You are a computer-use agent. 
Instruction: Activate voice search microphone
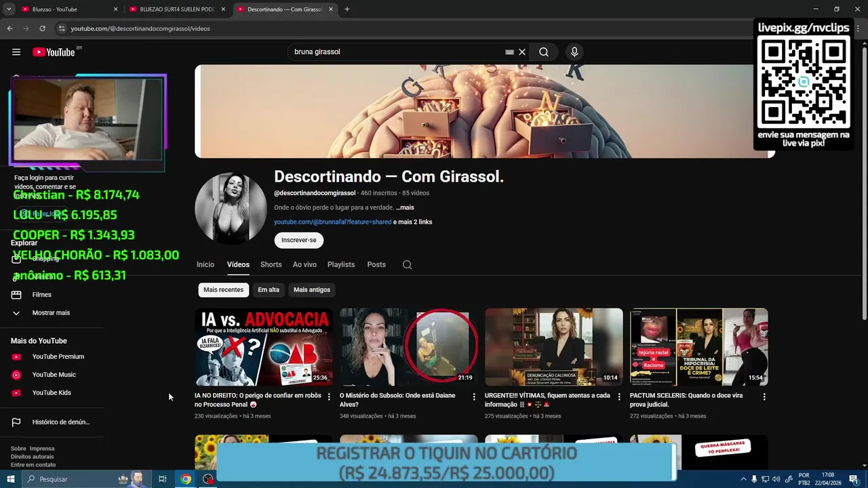[x=574, y=52]
